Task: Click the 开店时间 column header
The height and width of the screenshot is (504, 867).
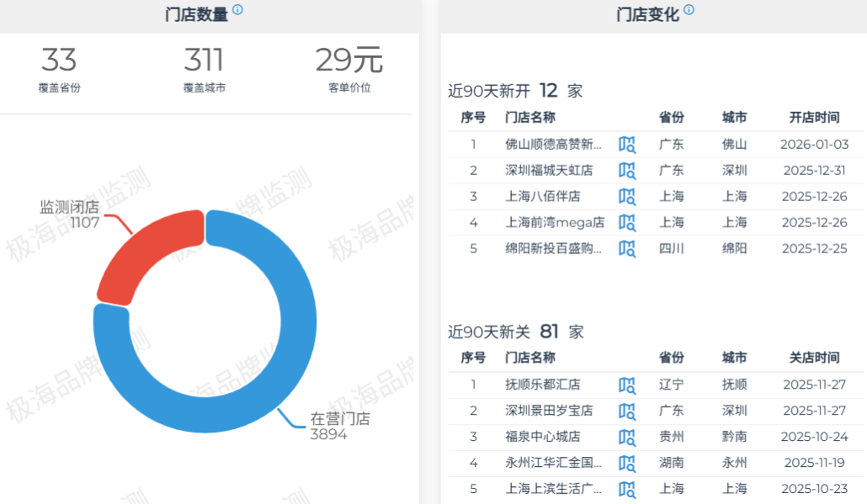Action: pyautogui.click(x=814, y=118)
